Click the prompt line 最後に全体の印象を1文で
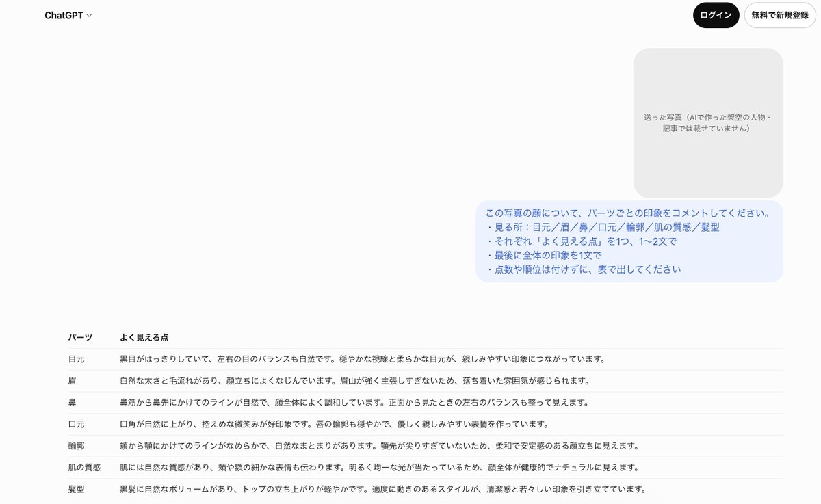Image resolution: width=821 pixels, height=504 pixels. tap(544, 255)
